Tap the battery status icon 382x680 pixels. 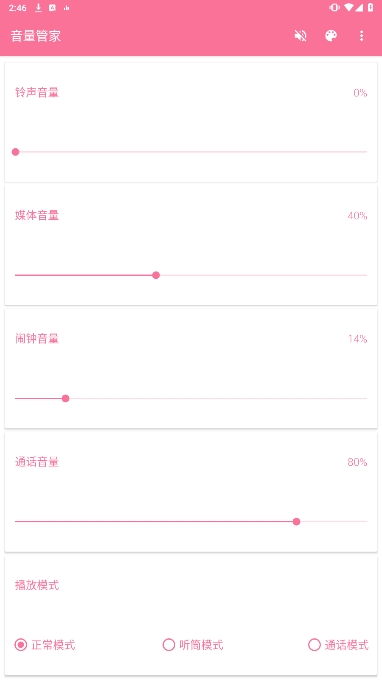[x=371, y=7]
